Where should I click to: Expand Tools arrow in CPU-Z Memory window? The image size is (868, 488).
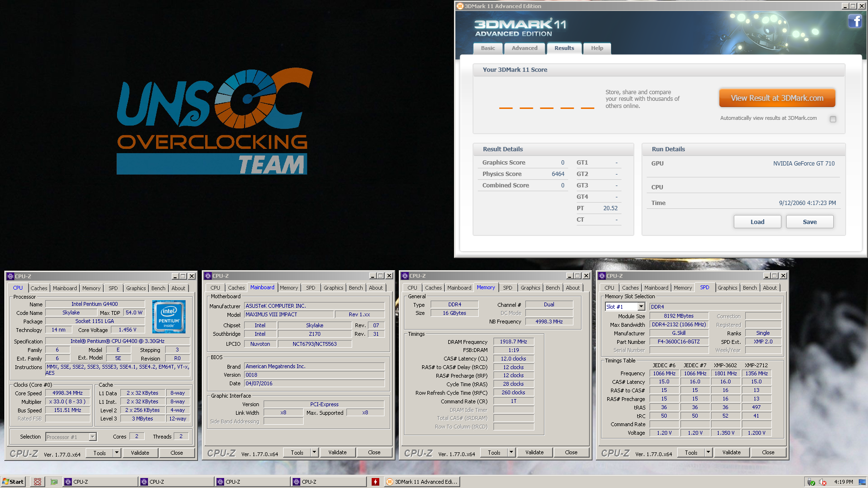pos(512,452)
